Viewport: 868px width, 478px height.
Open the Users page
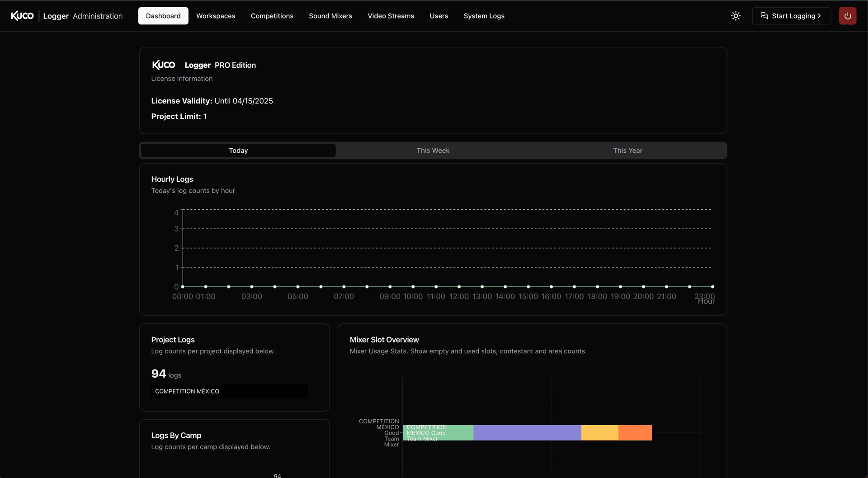coord(439,16)
